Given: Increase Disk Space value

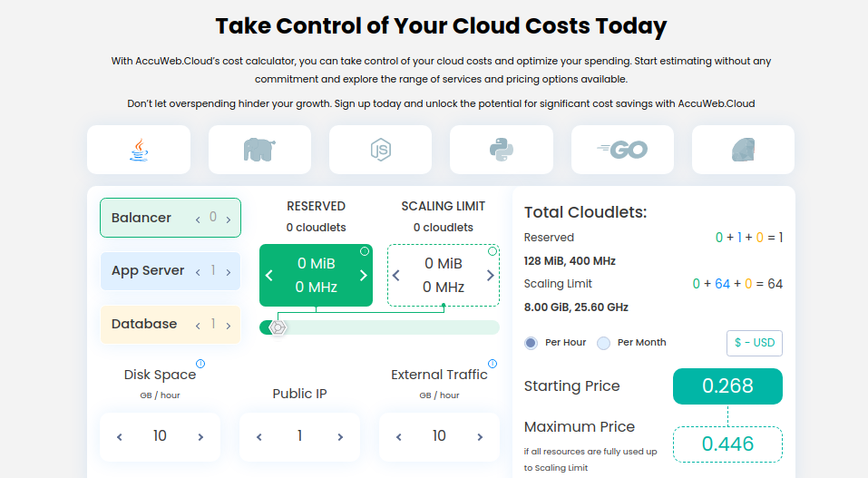Looking at the screenshot, I should point(200,437).
